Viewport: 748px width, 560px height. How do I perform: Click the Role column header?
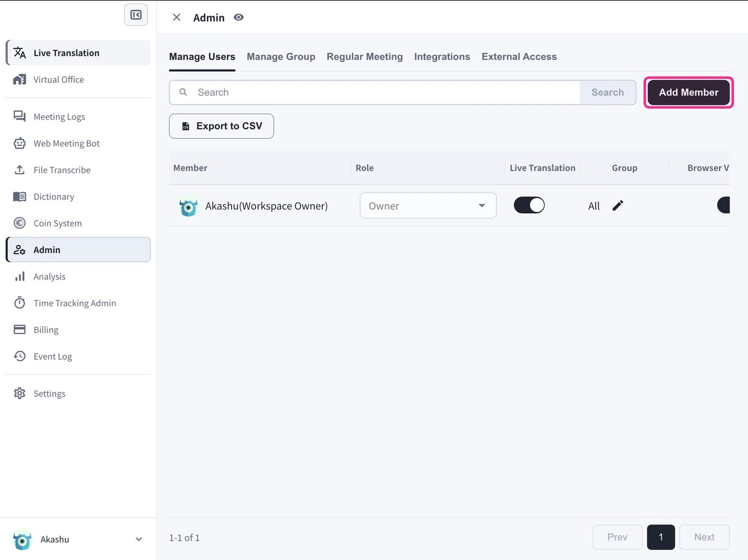point(365,168)
